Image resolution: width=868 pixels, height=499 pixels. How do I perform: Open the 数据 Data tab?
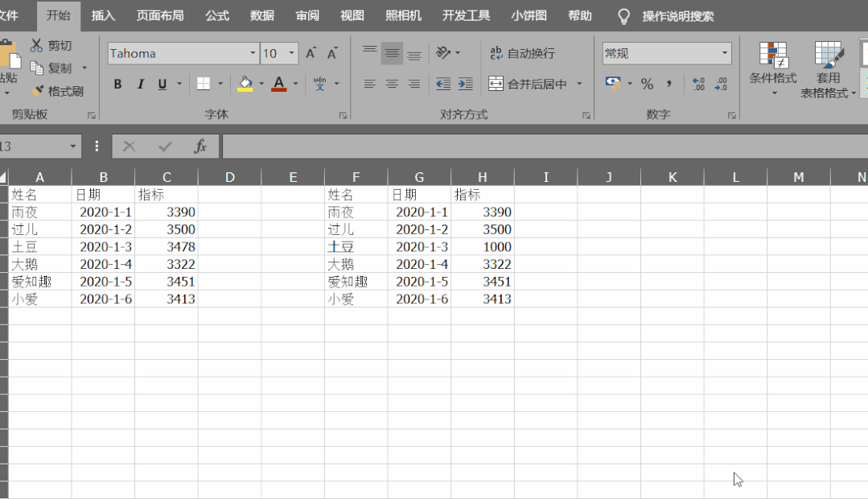click(261, 15)
